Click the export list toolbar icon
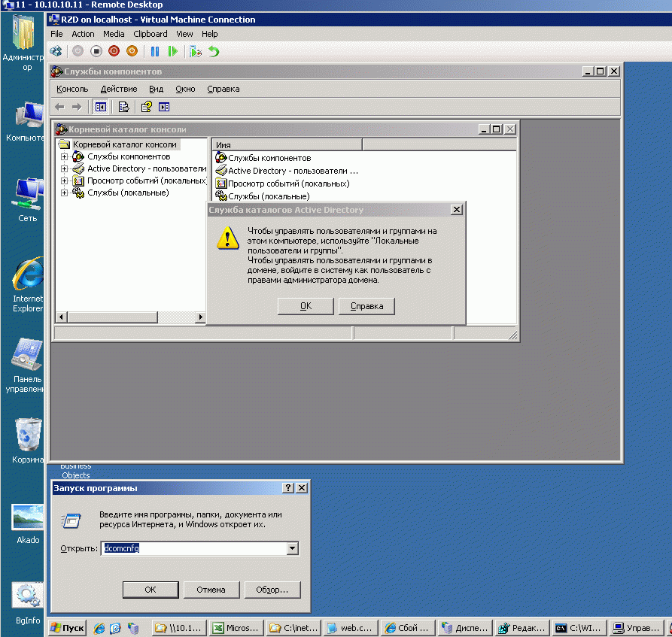The width and height of the screenshot is (672, 637). point(123,107)
